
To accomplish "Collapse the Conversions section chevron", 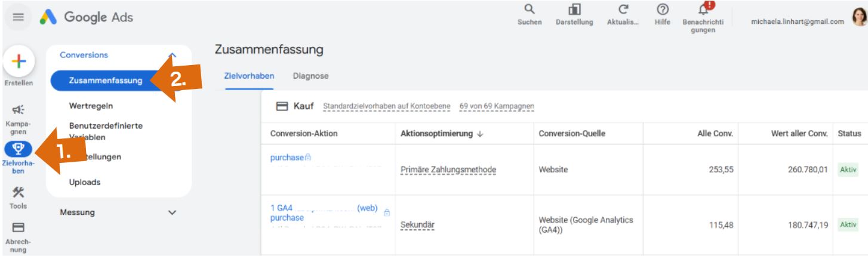I will point(173,55).
